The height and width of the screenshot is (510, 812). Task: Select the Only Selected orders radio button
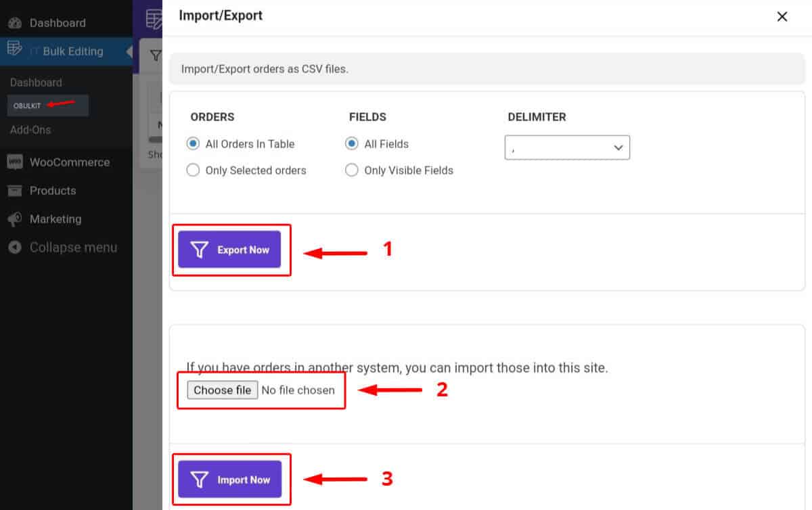[x=193, y=170]
